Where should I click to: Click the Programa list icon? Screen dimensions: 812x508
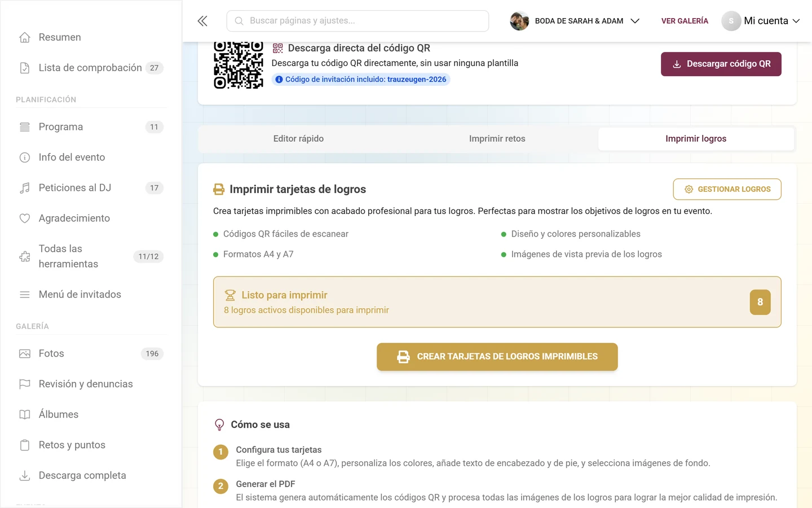click(25, 127)
